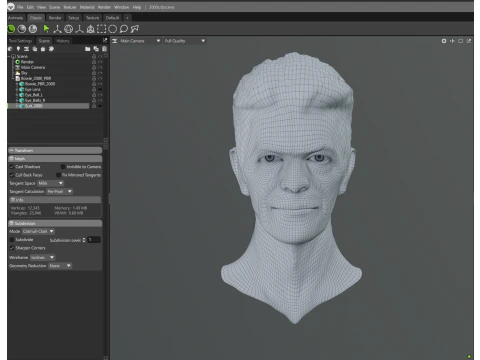
Task: Activate the rotate globe gizmo tool
Action: 68,29
